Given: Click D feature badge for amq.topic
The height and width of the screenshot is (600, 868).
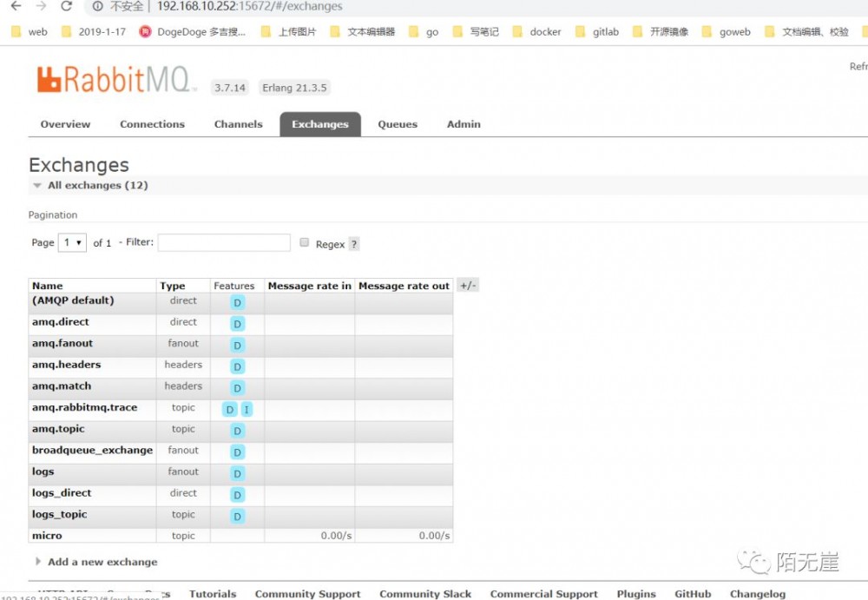Looking at the screenshot, I should [x=238, y=431].
